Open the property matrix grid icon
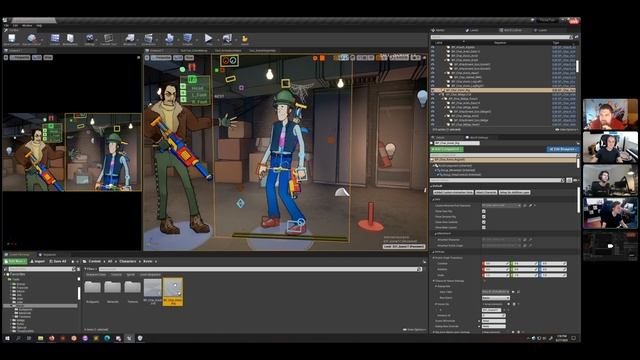Image resolution: width=640 pixels, height=360 pixels. pyautogui.click(x=569, y=180)
